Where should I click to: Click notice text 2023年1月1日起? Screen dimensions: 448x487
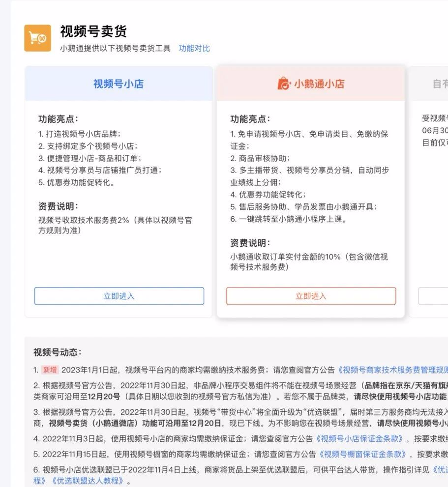coord(89,370)
